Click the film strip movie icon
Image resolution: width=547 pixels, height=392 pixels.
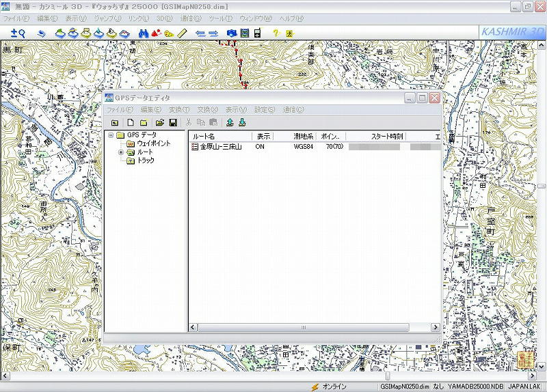245,33
